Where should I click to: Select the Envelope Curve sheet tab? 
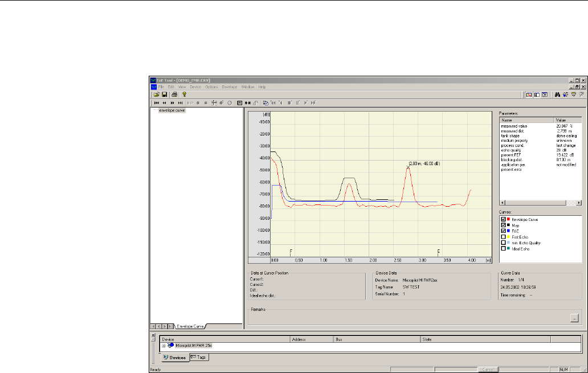pos(190,326)
